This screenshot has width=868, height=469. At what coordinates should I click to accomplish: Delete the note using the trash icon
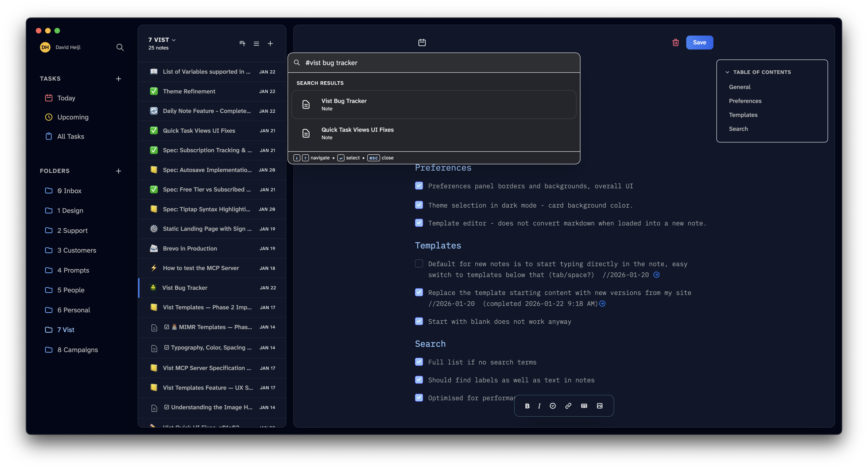point(675,43)
